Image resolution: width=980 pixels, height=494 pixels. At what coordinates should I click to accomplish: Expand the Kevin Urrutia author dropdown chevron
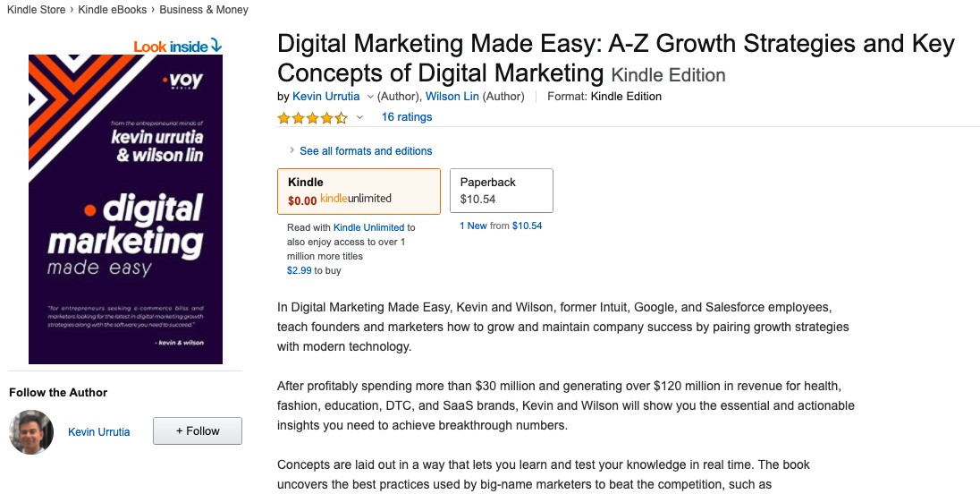point(370,97)
